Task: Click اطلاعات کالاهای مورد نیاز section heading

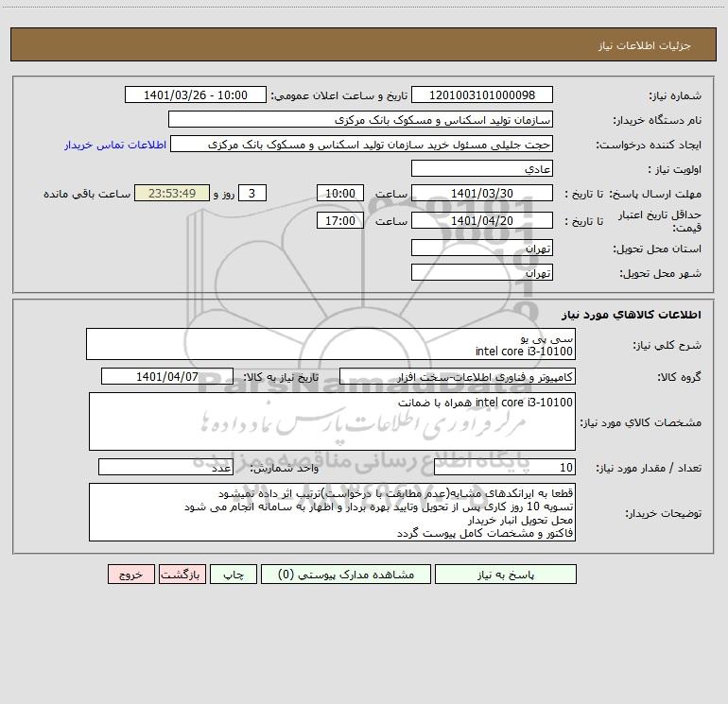Action: pos(631,315)
